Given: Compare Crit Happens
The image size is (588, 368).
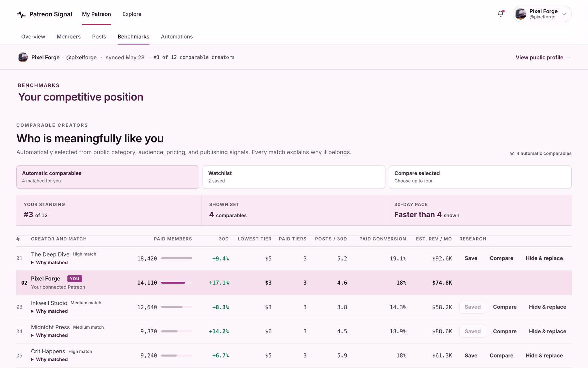Looking at the screenshot, I should pyautogui.click(x=501, y=356).
